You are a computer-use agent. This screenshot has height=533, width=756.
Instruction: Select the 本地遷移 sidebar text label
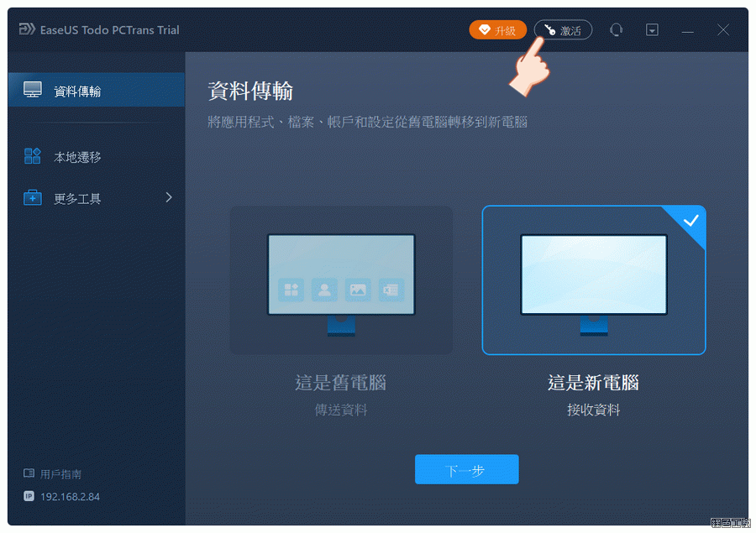pos(77,157)
